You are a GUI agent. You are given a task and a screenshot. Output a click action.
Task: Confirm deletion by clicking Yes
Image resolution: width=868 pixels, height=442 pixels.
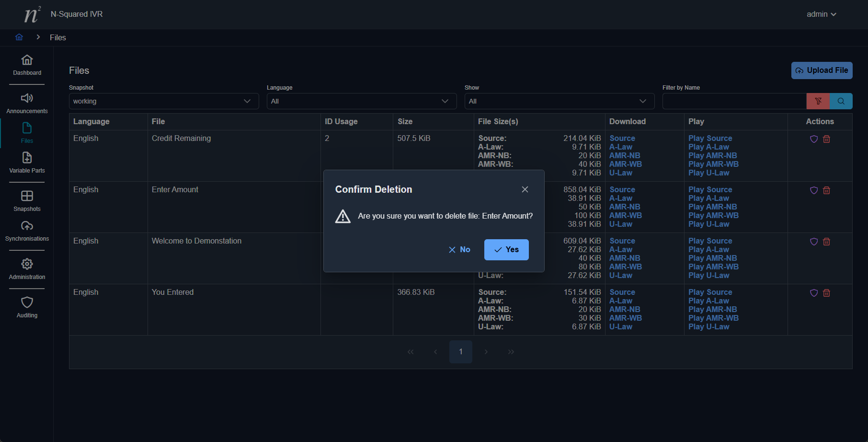pyautogui.click(x=506, y=250)
